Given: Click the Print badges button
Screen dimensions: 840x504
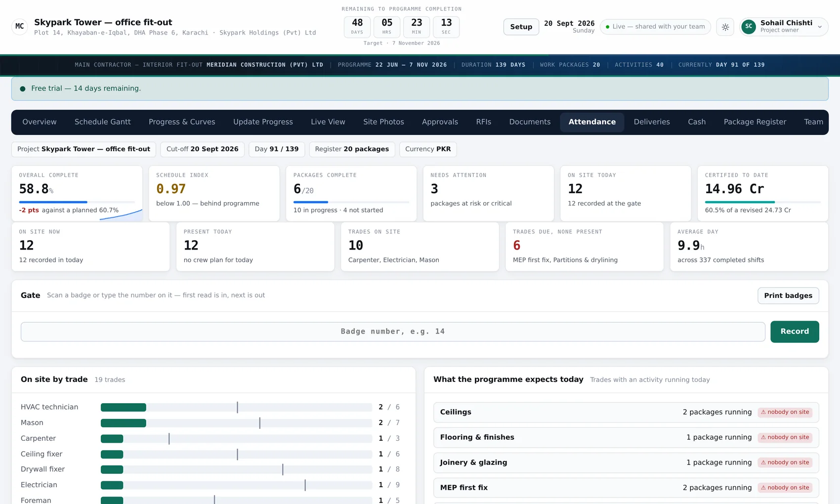Looking at the screenshot, I should [788, 295].
